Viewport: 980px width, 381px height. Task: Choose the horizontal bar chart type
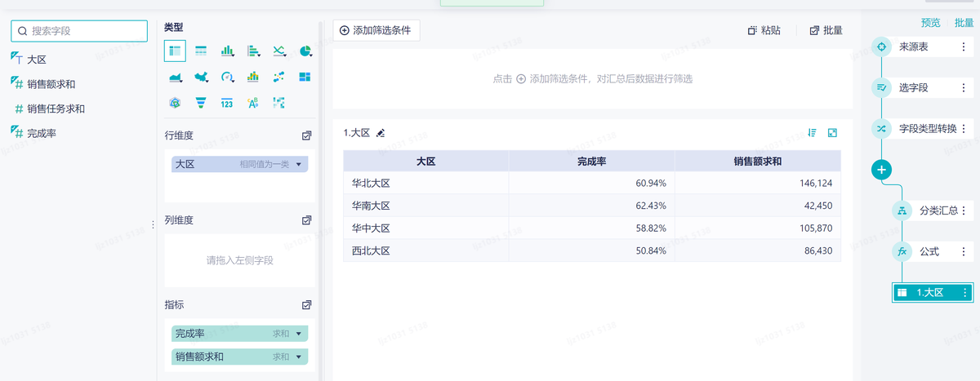pos(254,51)
